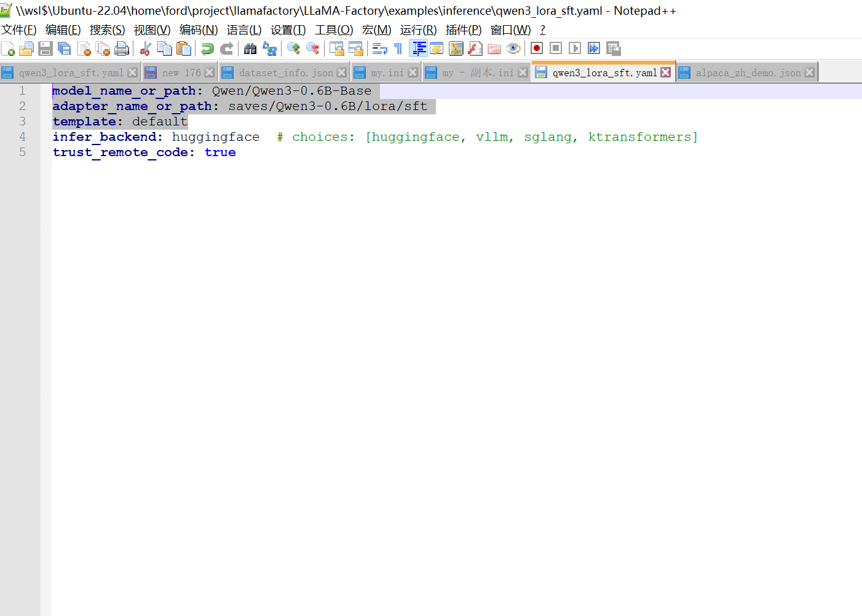
Task: Zoom in with magnifier plus icon
Action: pyautogui.click(x=293, y=49)
